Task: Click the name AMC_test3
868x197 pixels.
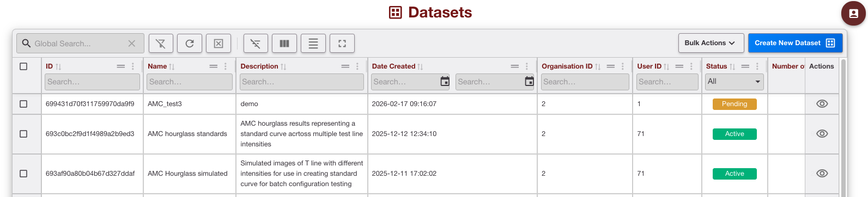Action: click(165, 104)
